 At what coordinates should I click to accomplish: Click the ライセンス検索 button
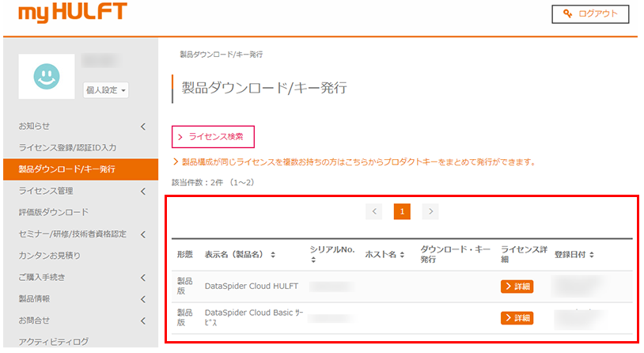[x=213, y=137]
